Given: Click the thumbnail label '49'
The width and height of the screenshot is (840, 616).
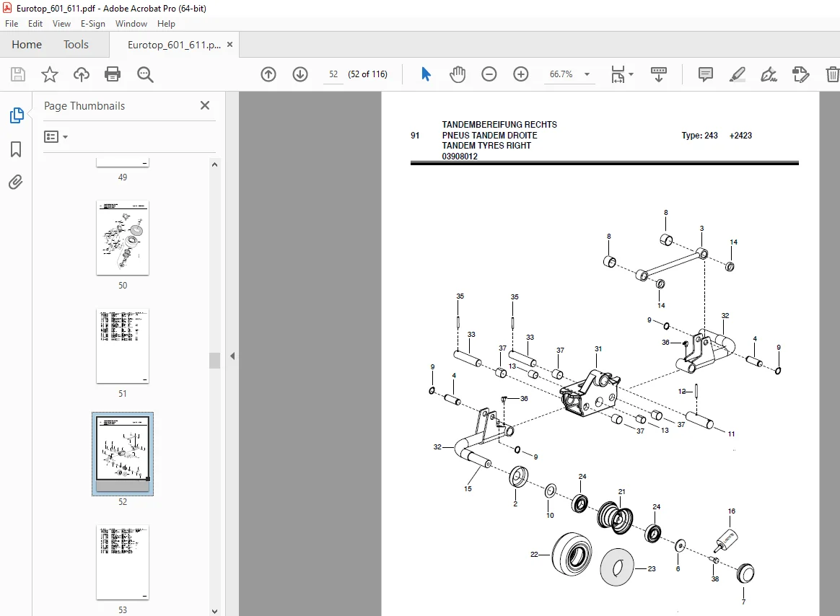Looking at the screenshot, I should pos(123,177).
